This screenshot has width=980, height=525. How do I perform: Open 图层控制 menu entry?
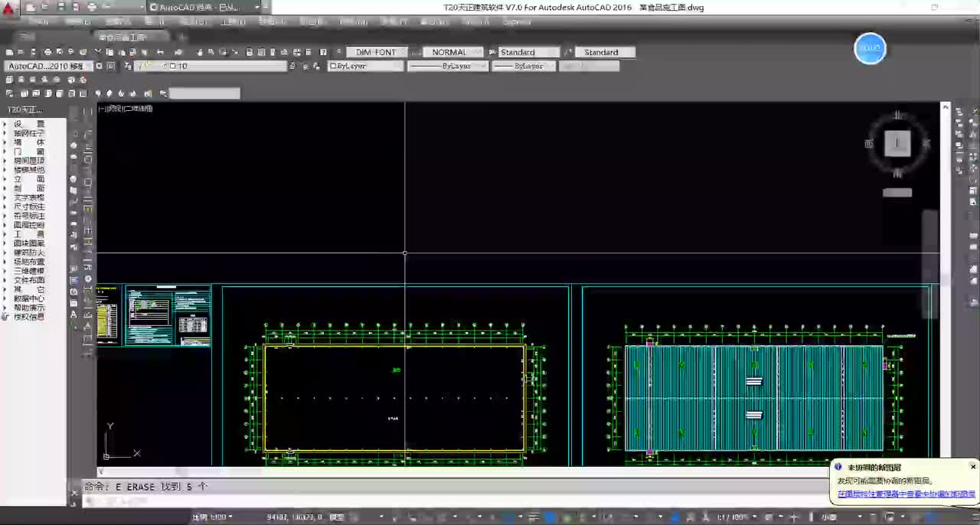(x=29, y=225)
